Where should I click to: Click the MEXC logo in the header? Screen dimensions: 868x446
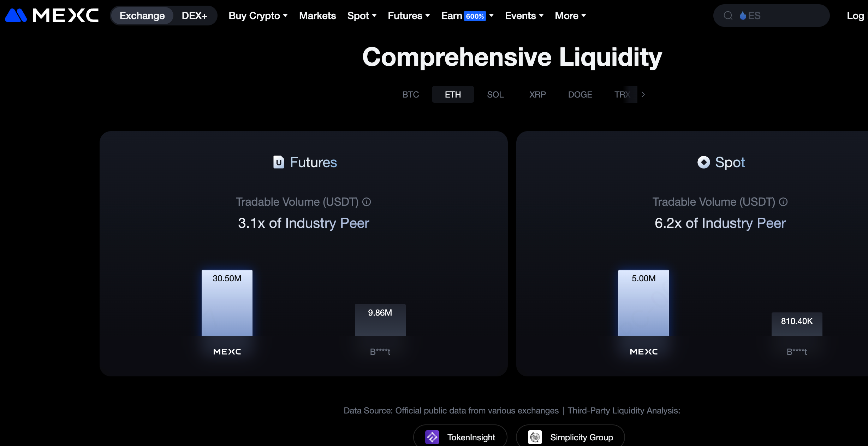(x=52, y=16)
